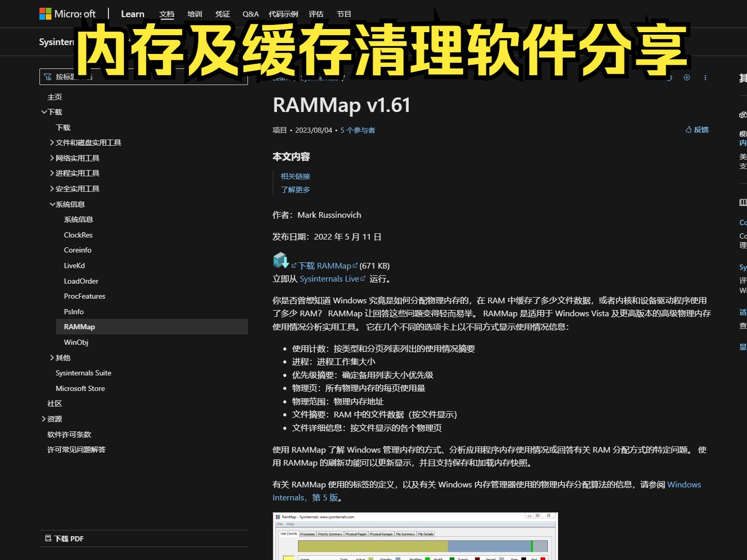
Task: Click the filter icon in the title filter box
Action: 48,77
